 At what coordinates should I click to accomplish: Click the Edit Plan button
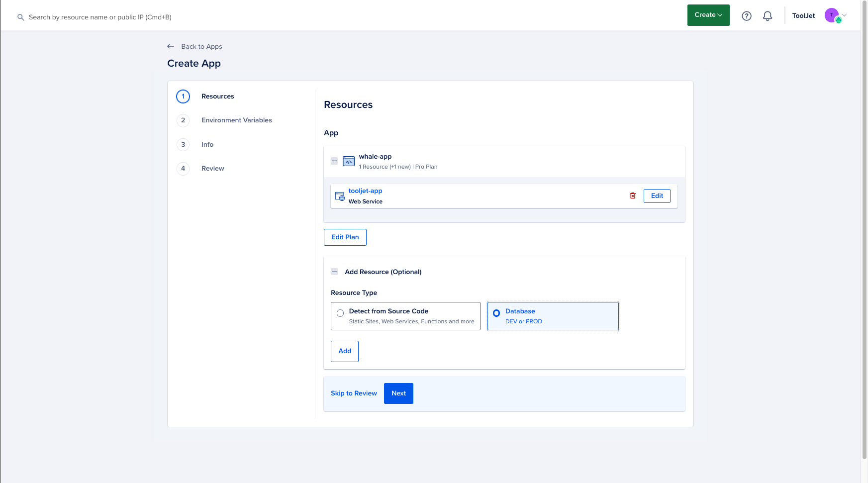pyautogui.click(x=345, y=237)
